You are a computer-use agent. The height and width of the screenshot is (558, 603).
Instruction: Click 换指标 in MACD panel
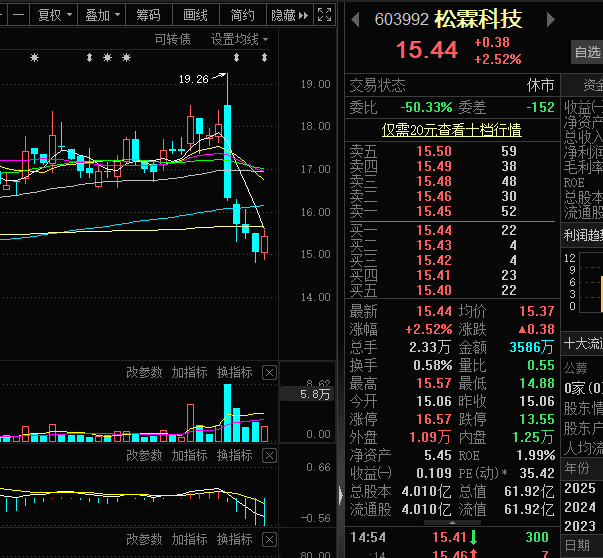pos(235,455)
